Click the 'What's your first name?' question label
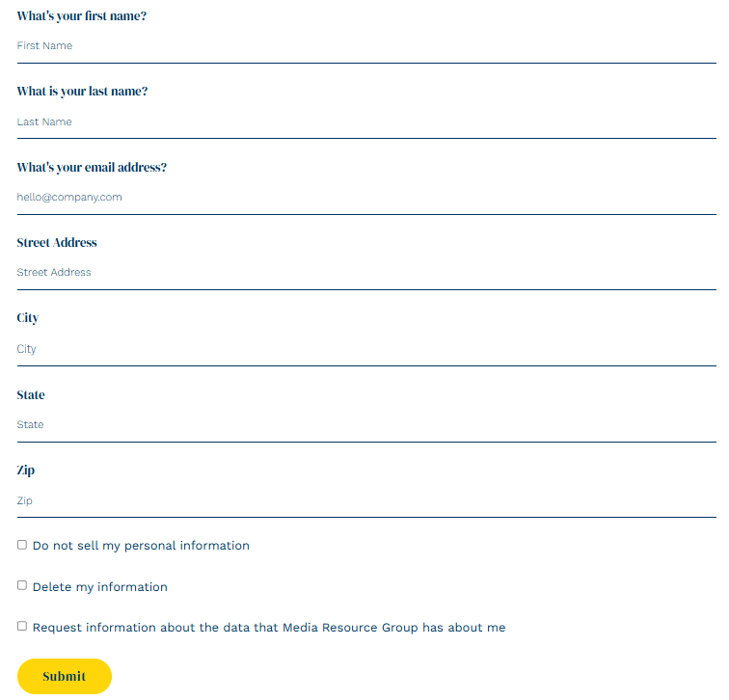 click(x=82, y=16)
